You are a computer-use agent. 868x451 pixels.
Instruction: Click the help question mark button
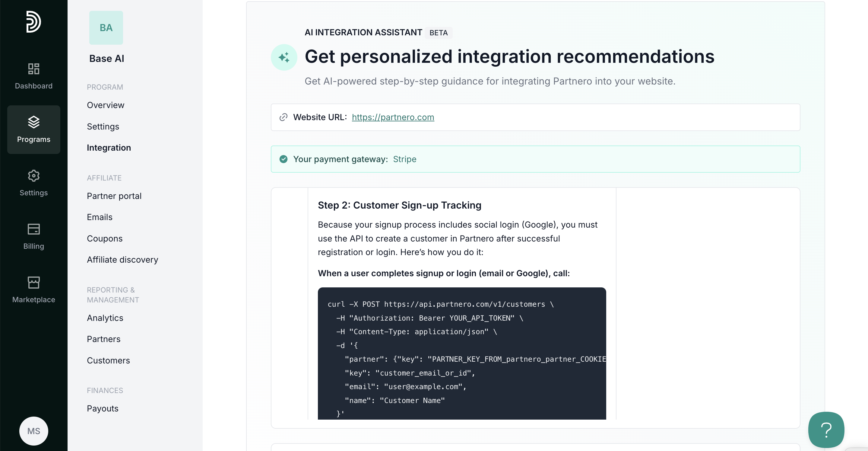pos(826,430)
